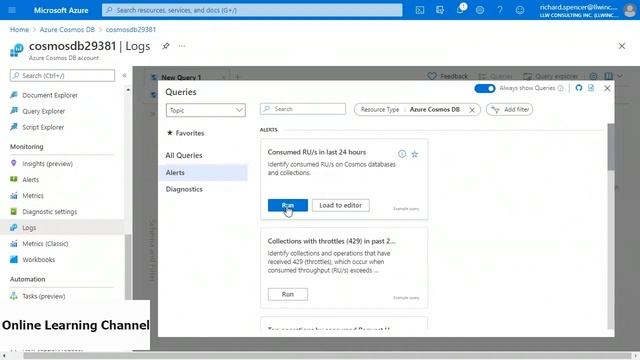Click the left menu Search (Ctrl+/) field
The width and height of the screenshot is (640, 360).
click(x=62, y=76)
